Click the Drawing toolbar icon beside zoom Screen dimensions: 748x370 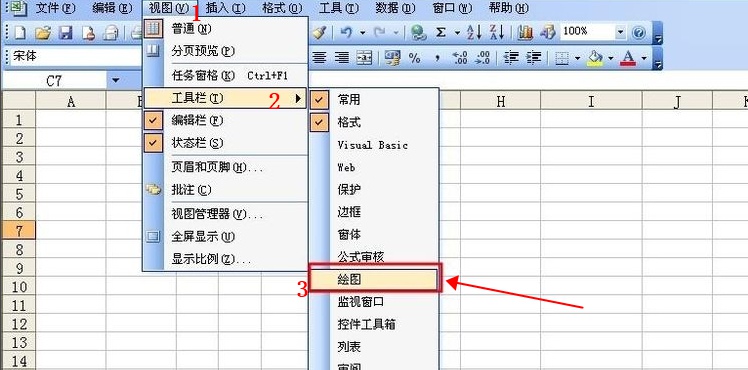point(548,32)
